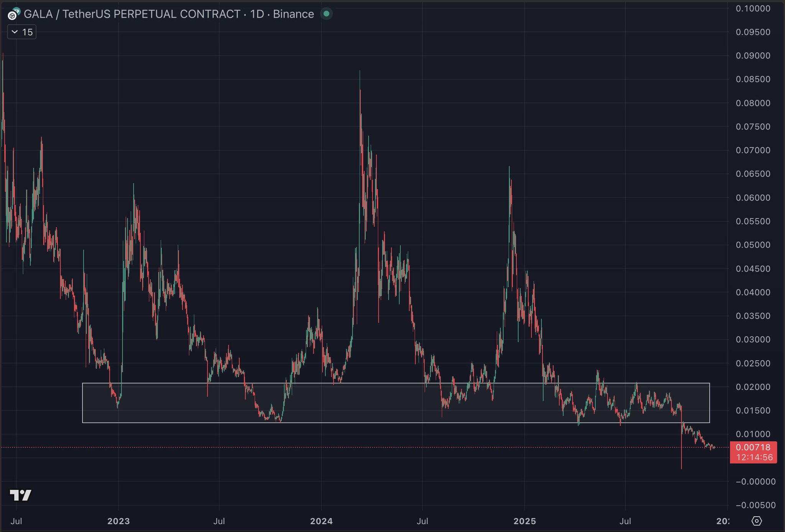Image resolution: width=785 pixels, height=532 pixels.
Task: Click the first Jul label on time axis
Action: (x=16, y=521)
